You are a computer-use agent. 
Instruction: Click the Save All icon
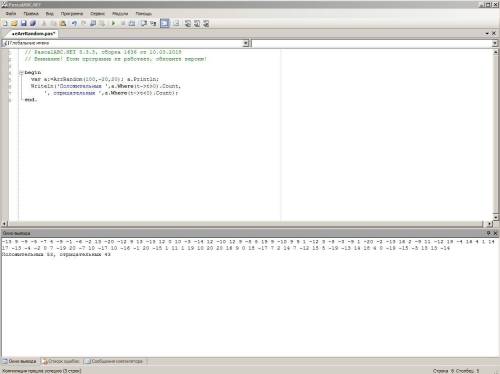pyautogui.click(x=33, y=23)
